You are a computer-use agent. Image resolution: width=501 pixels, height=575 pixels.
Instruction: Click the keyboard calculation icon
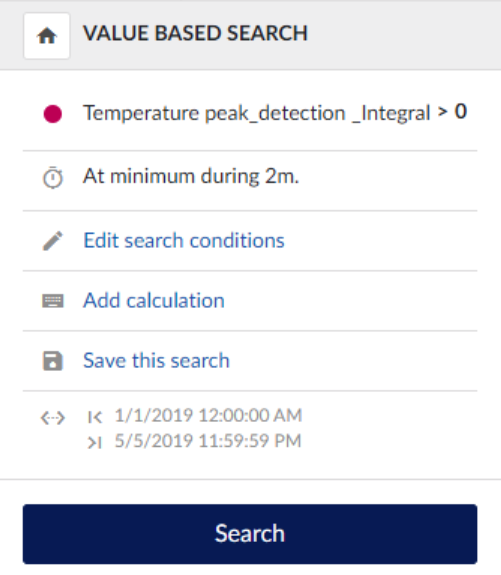pyautogui.click(x=53, y=301)
